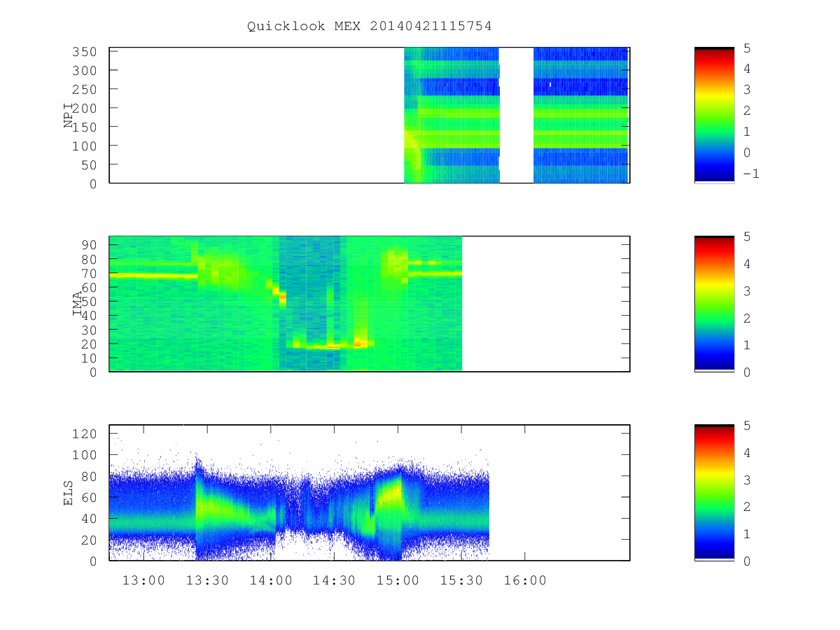Click the 13:30 time tick label

(x=207, y=580)
